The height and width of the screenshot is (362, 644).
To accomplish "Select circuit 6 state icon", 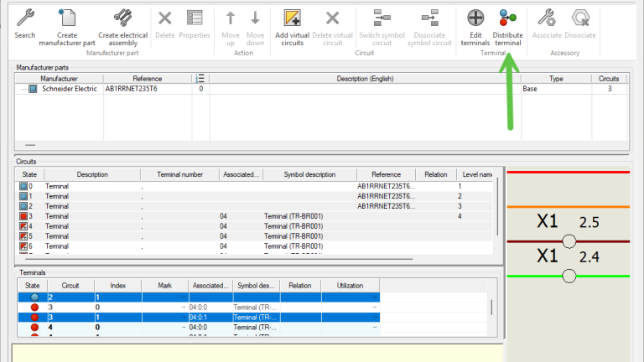I will [x=23, y=246].
